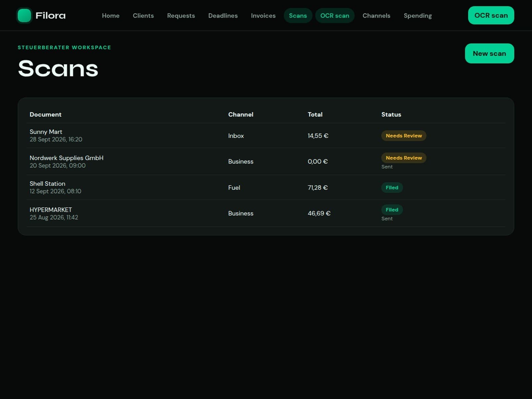Viewport: 532px width, 399px height.
Task: Open the Nordwerk Supplies GmbH scan
Action: pos(266,162)
